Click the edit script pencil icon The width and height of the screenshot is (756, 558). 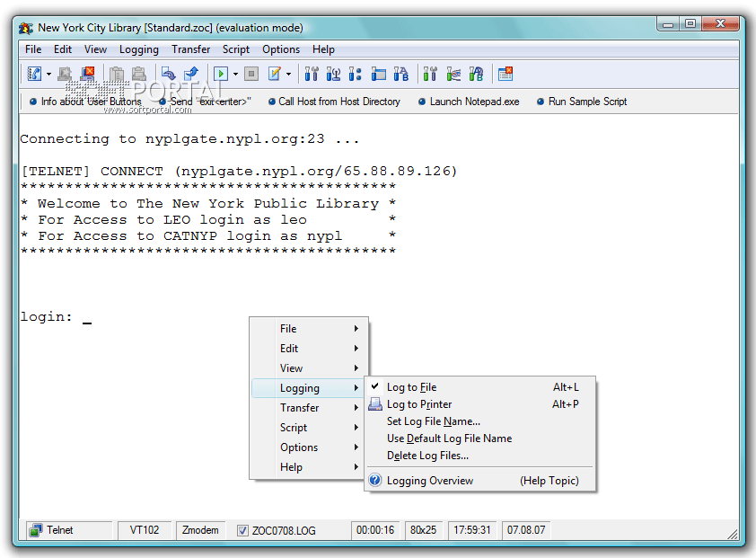point(275,74)
